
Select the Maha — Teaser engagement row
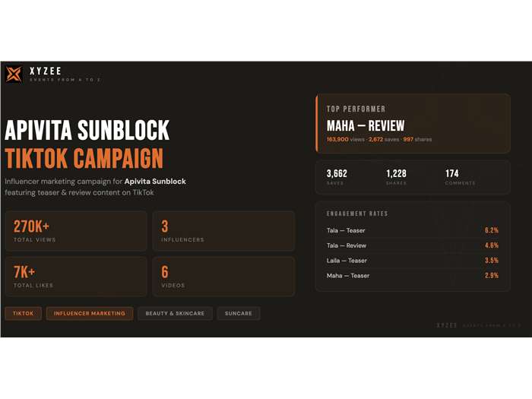(413, 275)
